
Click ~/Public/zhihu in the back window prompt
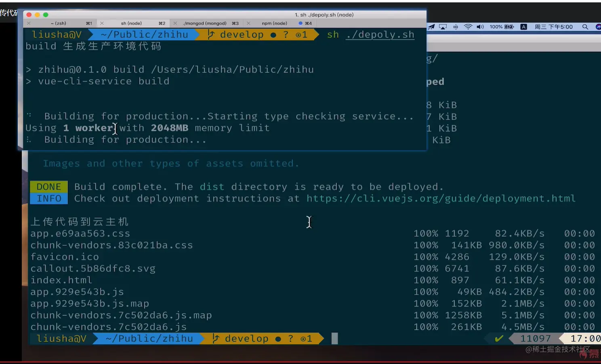149,339
